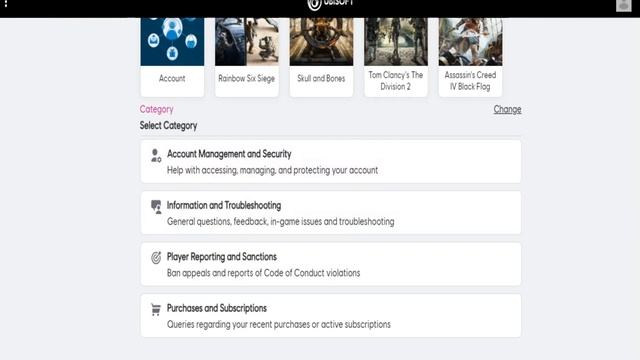Click the Player Reporting and Sanctions icon
This screenshot has height=360, width=640.
coord(156,258)
